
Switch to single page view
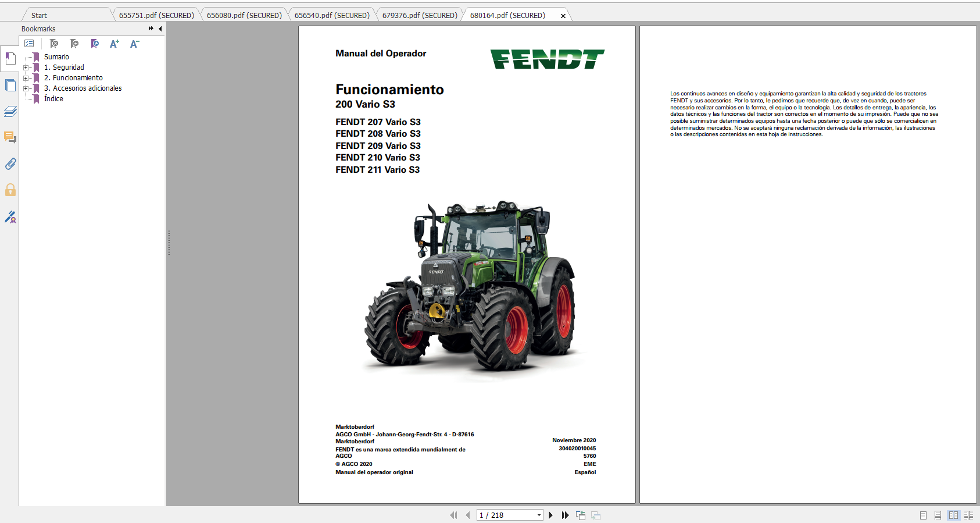pyautogui.click(x=923, y=515)
